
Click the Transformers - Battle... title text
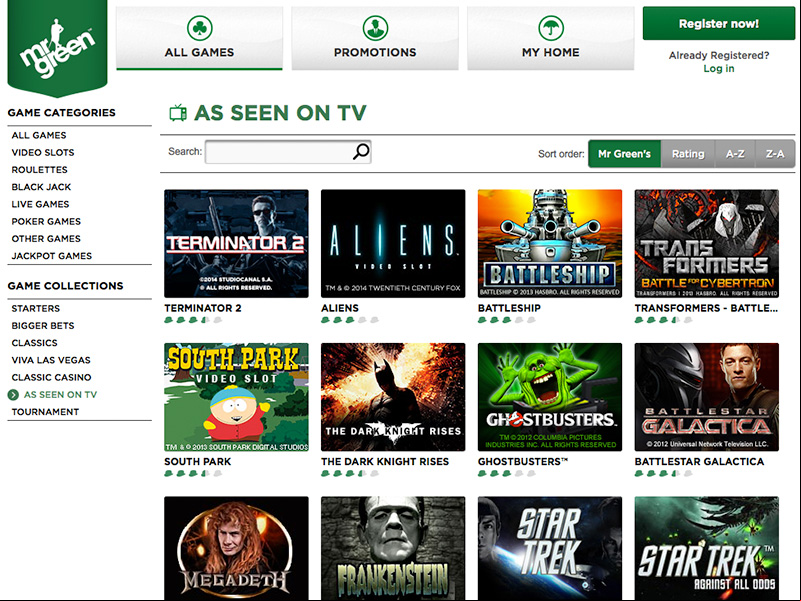click(x=706, y=308)
